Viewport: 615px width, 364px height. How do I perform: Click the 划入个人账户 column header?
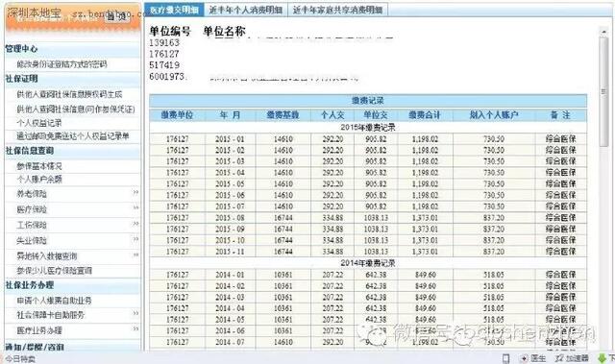point(494,115)
